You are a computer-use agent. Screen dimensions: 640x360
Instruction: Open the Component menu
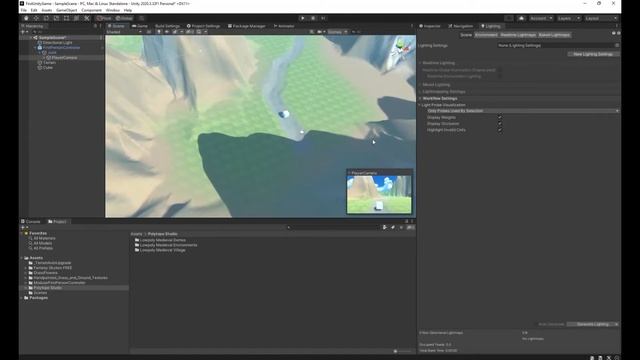(x=91, y=10)
